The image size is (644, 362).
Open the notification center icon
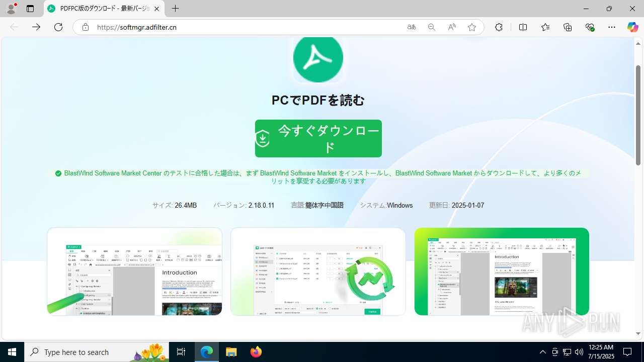point(627,352)
